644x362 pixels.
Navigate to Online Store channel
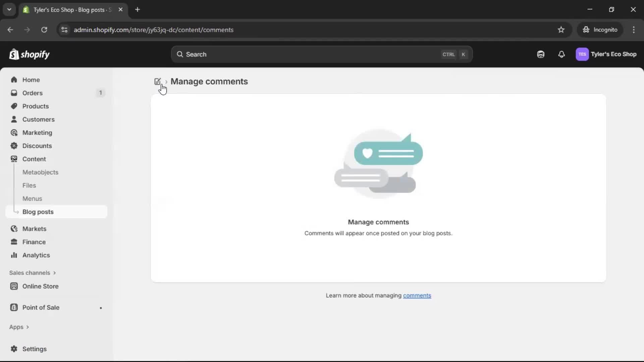(40, 286)
